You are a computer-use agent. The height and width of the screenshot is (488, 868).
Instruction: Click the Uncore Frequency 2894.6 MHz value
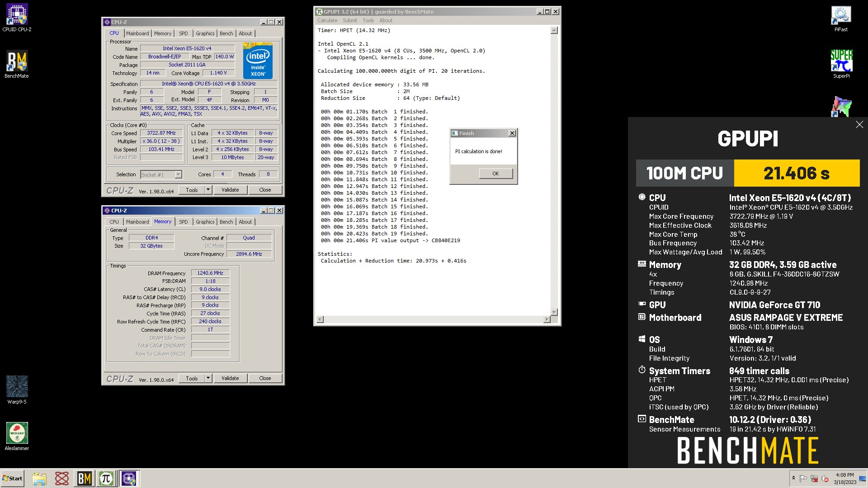(x=249, y=254)
